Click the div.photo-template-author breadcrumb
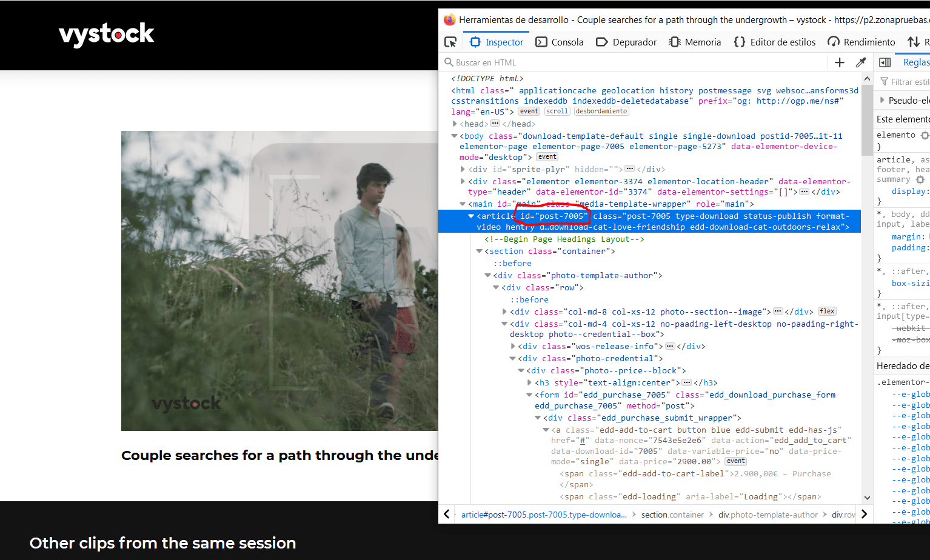 768,515
